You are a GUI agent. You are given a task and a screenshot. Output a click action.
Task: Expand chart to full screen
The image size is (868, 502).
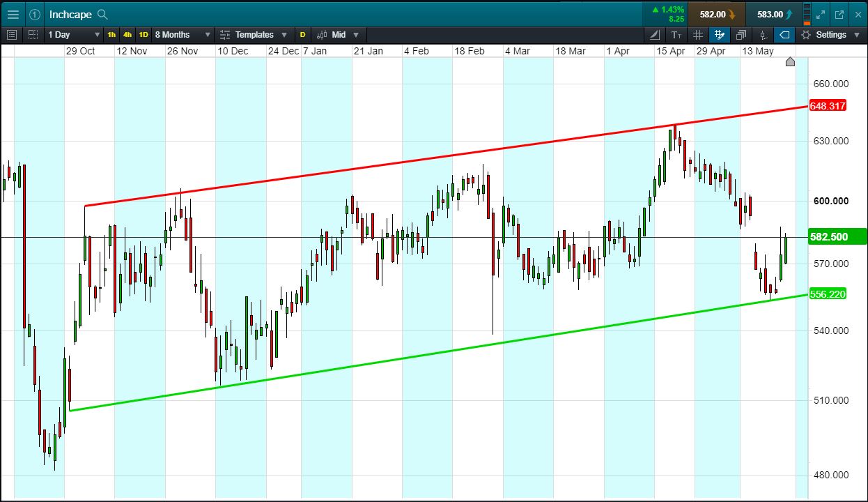pyautogui.click(x=821, y=14)
